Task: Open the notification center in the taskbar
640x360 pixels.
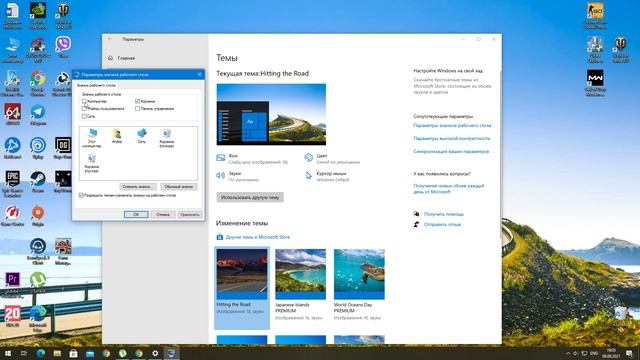Action: [629, 353]
